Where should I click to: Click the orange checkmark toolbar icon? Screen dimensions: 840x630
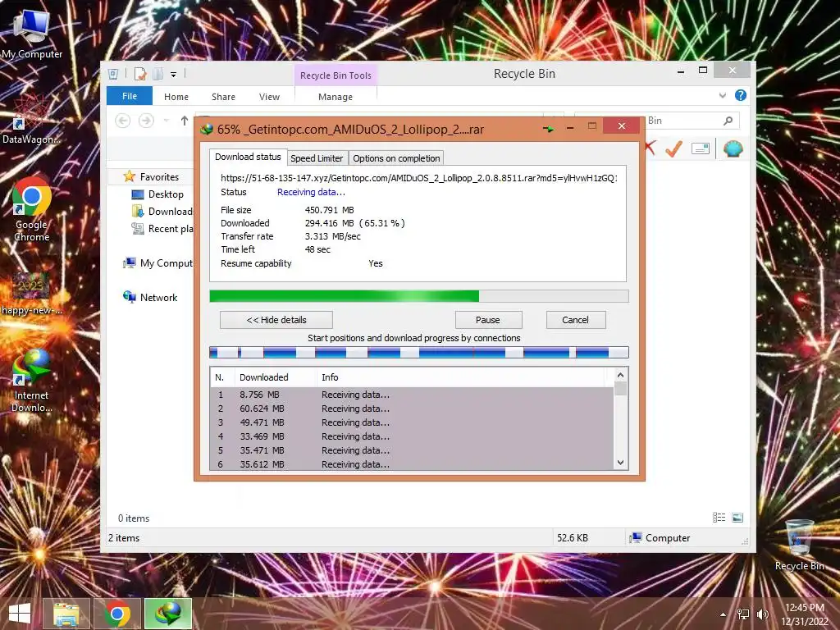[x=673, y=148]
